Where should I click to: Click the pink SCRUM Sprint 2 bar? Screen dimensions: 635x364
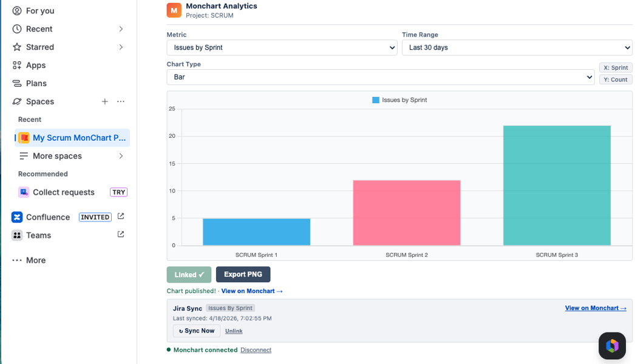[407, 212]
